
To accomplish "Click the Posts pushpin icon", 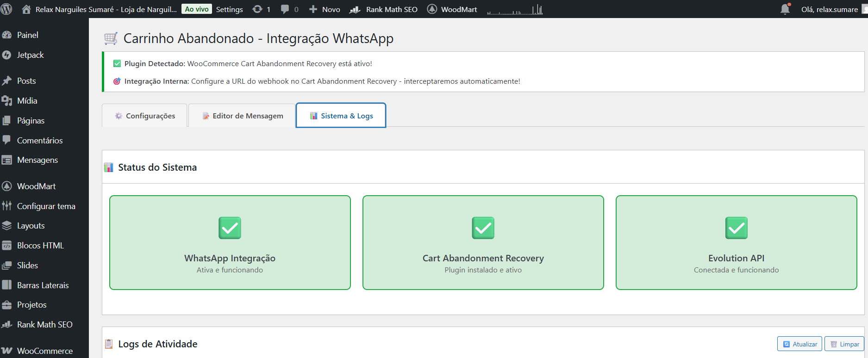I will (x=7, y=81).
